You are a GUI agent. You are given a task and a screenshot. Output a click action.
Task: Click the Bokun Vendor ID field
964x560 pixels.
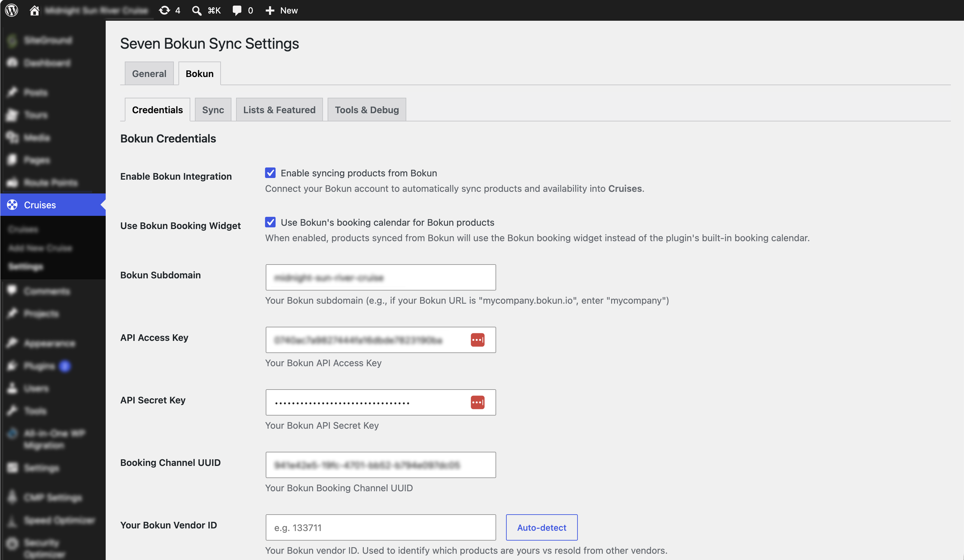click(381, 527)
